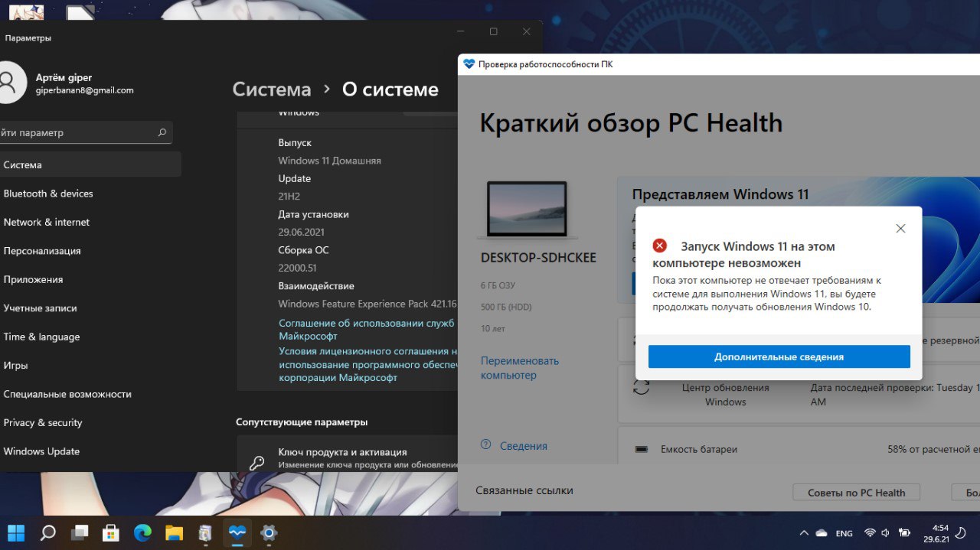Click the Settings search field

pos(86,132)
